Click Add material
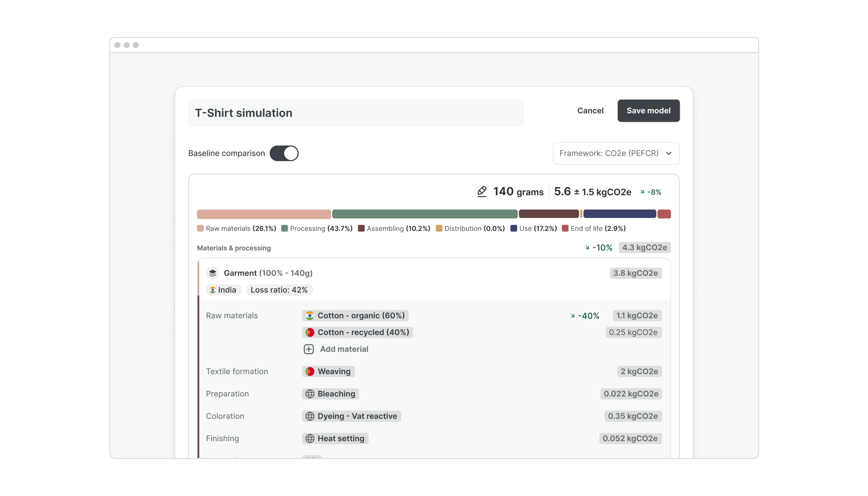Viewport: 868px width, 496px height. [336, 349]
